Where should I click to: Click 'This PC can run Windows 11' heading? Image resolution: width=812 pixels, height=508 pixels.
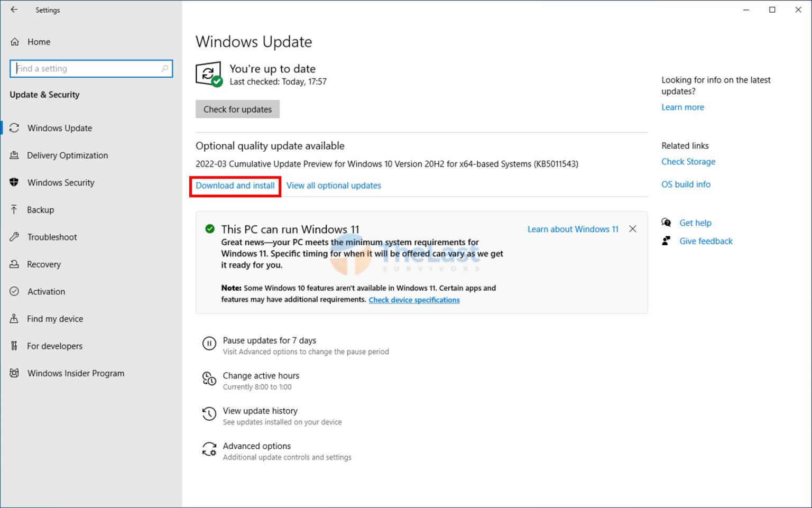point(290,229)
